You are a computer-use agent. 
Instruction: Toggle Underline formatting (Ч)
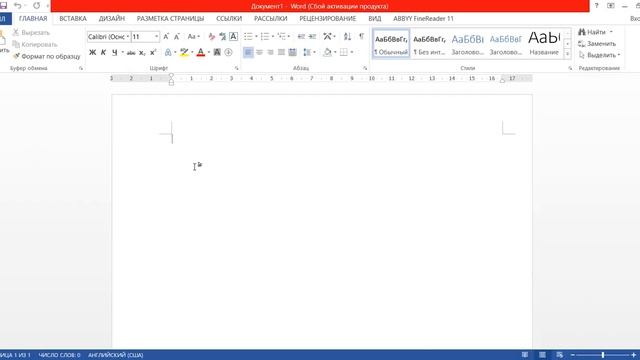115,52
